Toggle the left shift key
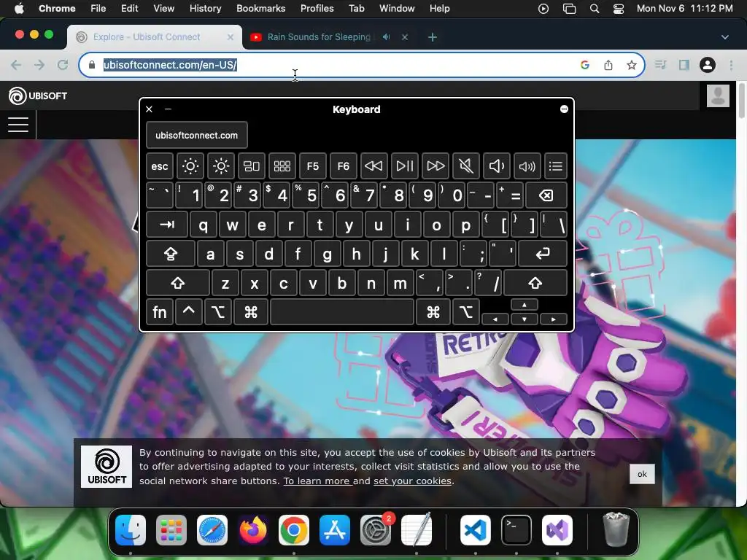This screenshot has height=560, width=747. pyautogui.click(x=178, y=283)
